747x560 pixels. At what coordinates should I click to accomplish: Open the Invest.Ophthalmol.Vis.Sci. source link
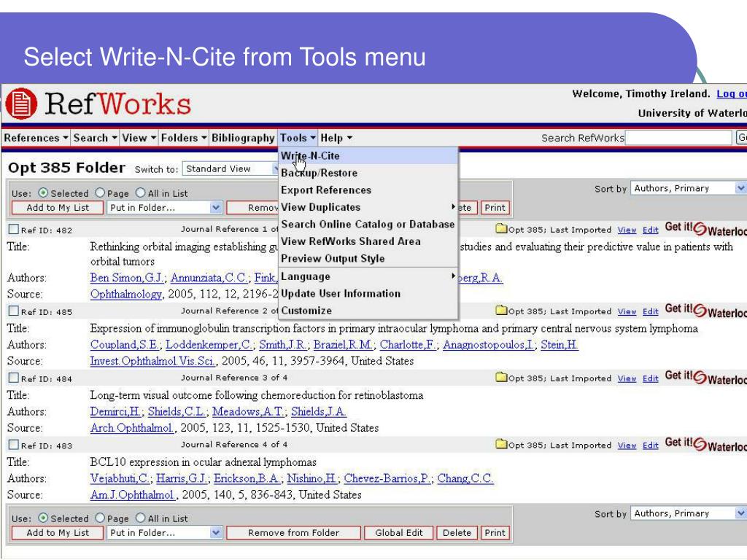(153, 361)
